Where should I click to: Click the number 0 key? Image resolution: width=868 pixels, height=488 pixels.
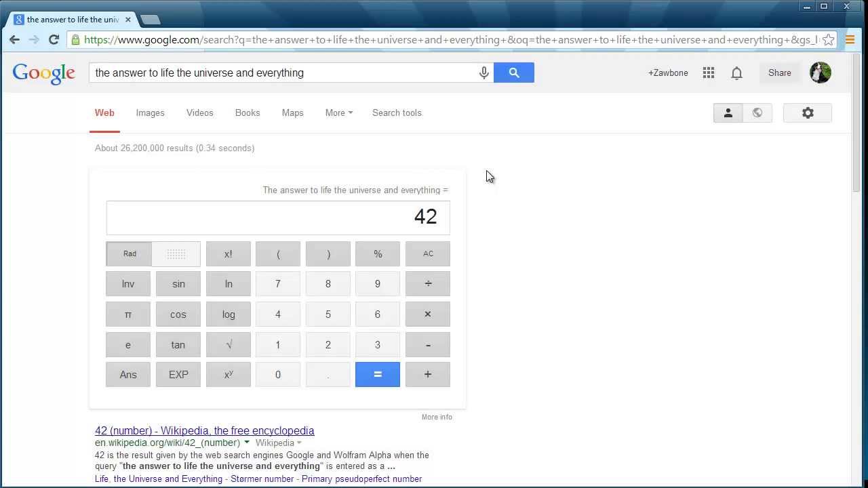point(278,375)
